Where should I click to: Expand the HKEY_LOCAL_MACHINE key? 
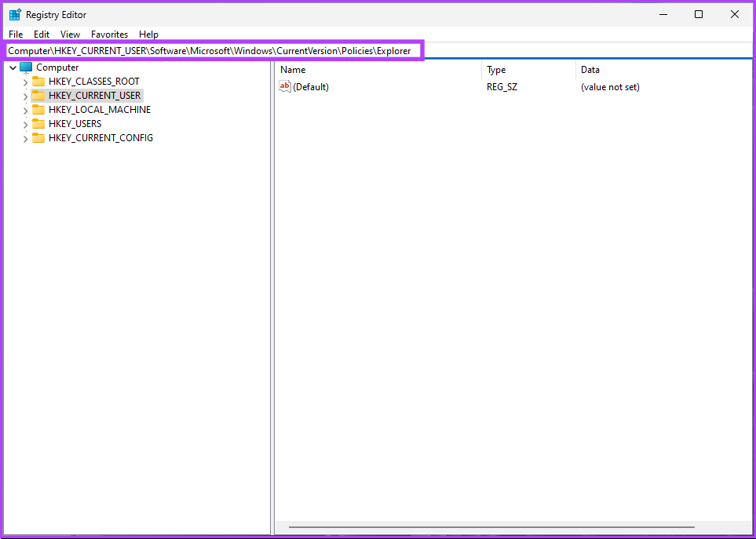[x=25, y=111]
